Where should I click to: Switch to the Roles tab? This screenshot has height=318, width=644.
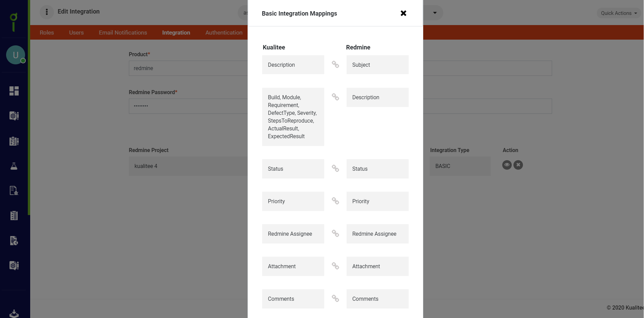(x=47, y=33)
